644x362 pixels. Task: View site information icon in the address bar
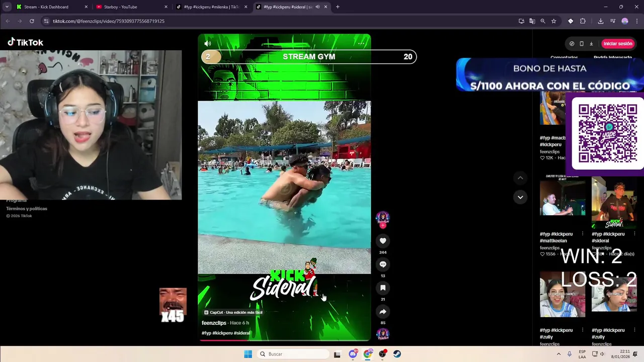click(x=46, y=21)
